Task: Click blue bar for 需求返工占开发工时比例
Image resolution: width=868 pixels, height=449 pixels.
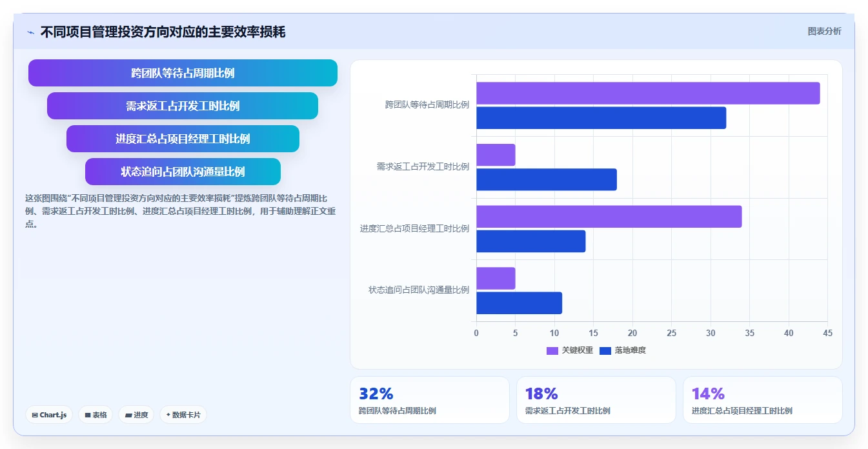Action: pyautogui.click(x=547, y=179)
